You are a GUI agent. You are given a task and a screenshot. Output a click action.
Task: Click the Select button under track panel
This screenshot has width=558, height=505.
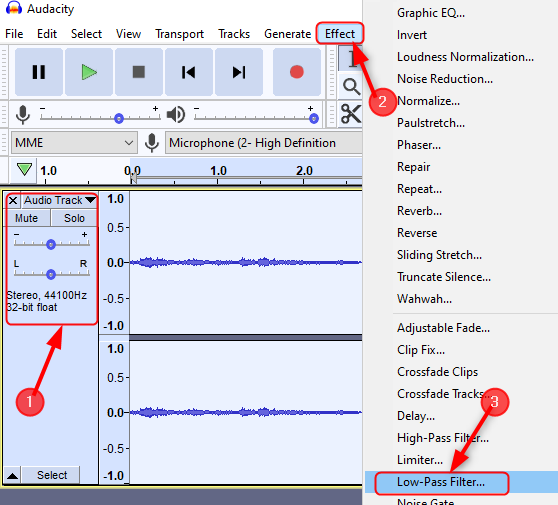click(x=52, y=475)
